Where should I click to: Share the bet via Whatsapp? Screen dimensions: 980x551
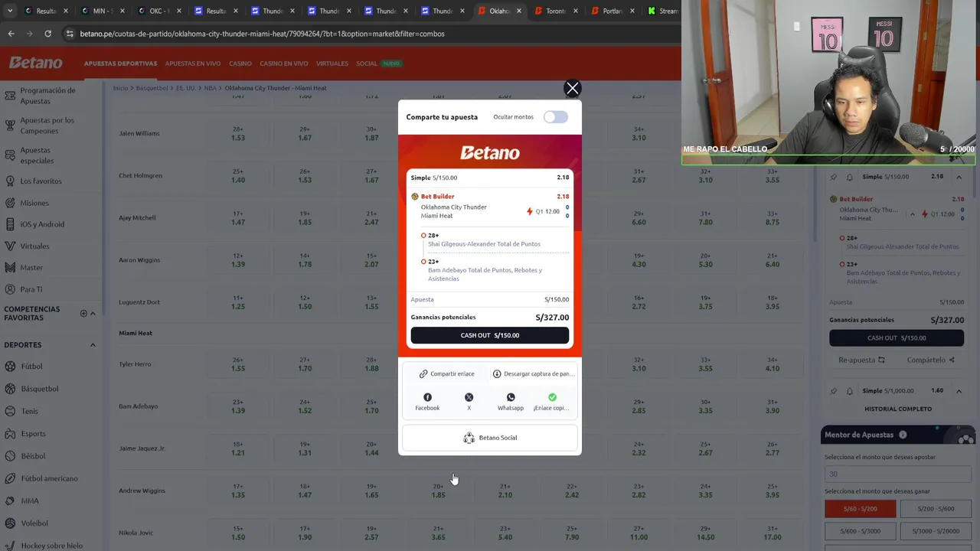coord(511,402)
